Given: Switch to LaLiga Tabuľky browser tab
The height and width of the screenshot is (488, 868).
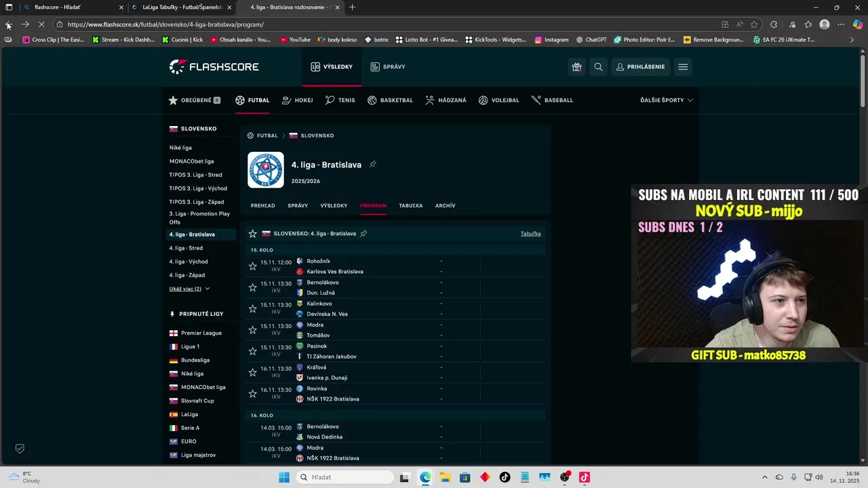Looking at the screenshot, I should (182, 7).
